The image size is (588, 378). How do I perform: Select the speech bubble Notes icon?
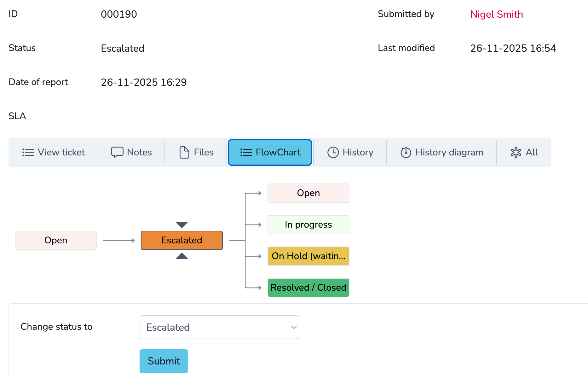(x=117, y=152)
